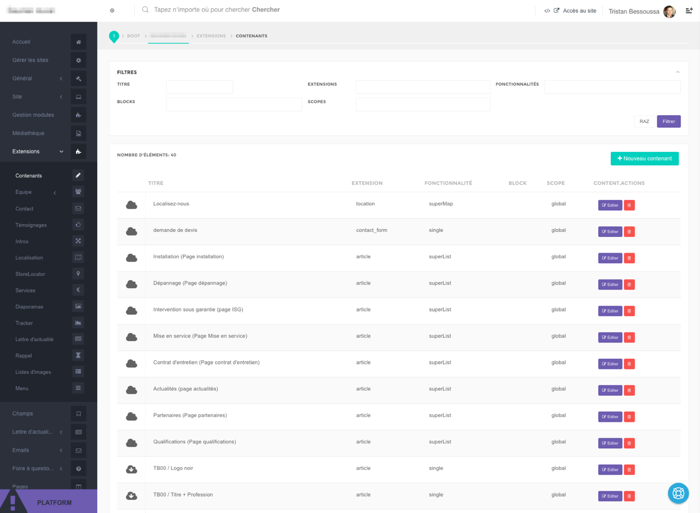
Task: Click the laptop icon beside Site
Action: point(78,97)
